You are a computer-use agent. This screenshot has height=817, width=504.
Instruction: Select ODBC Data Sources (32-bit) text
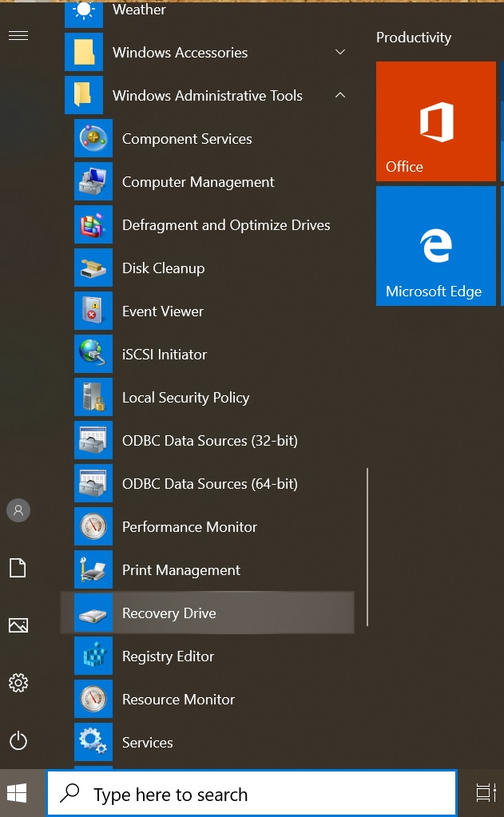(x=210, y=441)
